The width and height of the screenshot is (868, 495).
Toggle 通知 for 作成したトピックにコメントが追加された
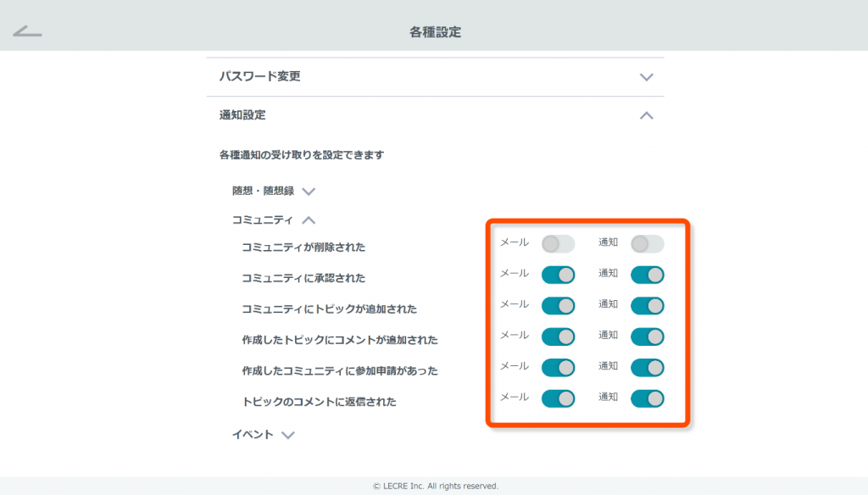click(x=647, y=336)
